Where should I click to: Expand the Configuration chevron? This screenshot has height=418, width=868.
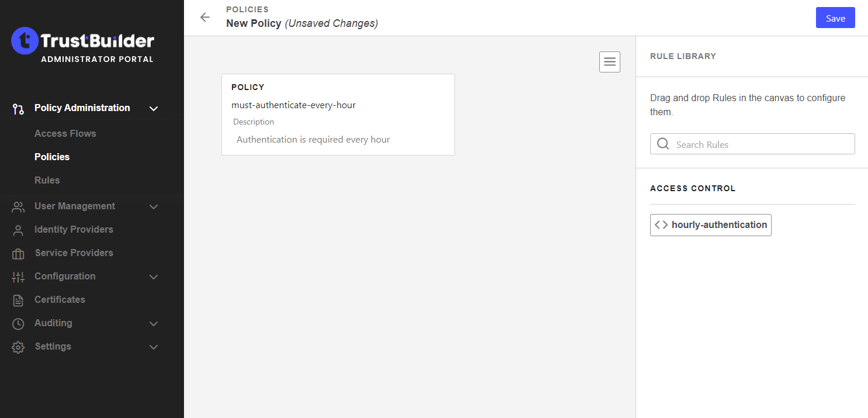[154, 277]
